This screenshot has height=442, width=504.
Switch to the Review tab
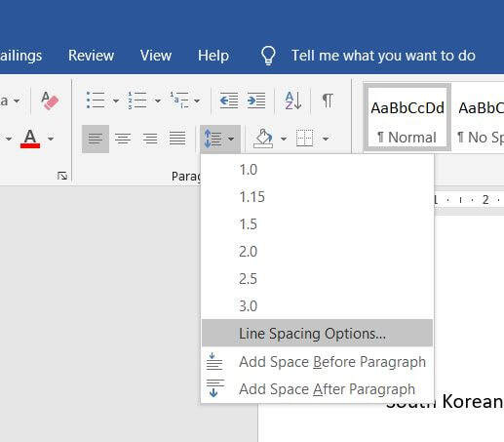point(91,56)
